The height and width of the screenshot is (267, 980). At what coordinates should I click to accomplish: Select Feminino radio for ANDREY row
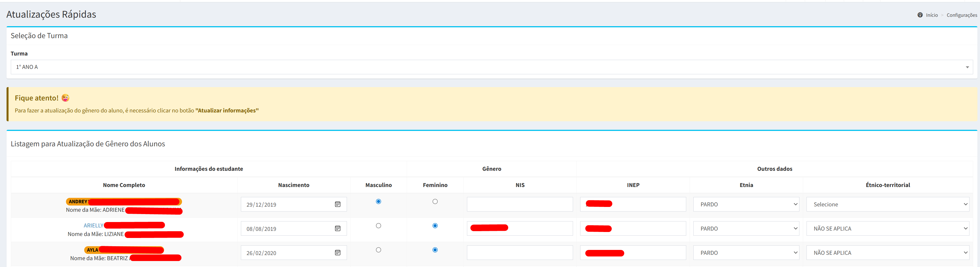pos(435,202)
